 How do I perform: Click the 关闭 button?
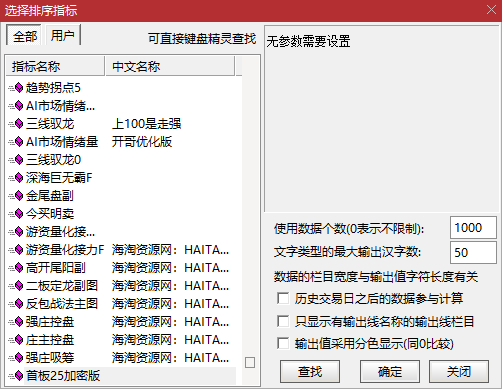(459, 371)
